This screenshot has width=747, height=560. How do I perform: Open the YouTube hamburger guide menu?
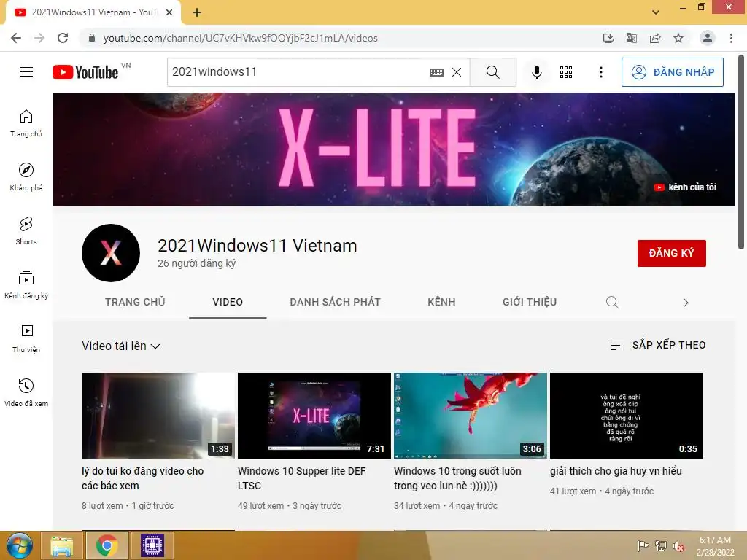coord(26,72)
